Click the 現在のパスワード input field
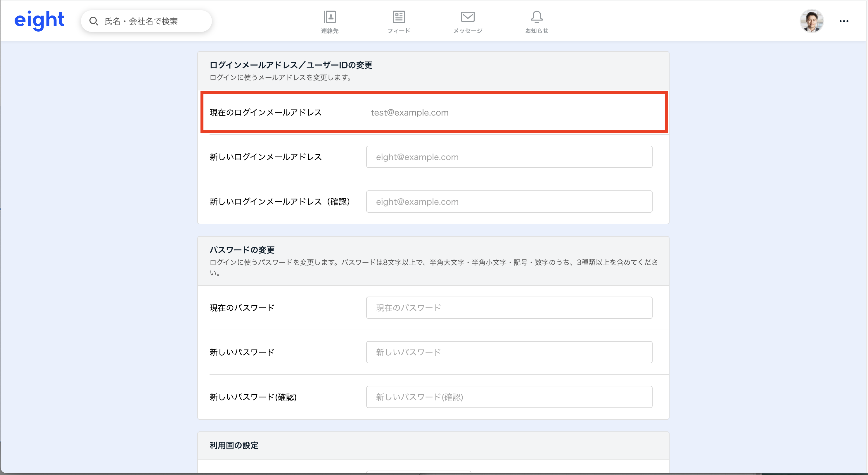This screenshot has height=475, width=868. (509, 307)
